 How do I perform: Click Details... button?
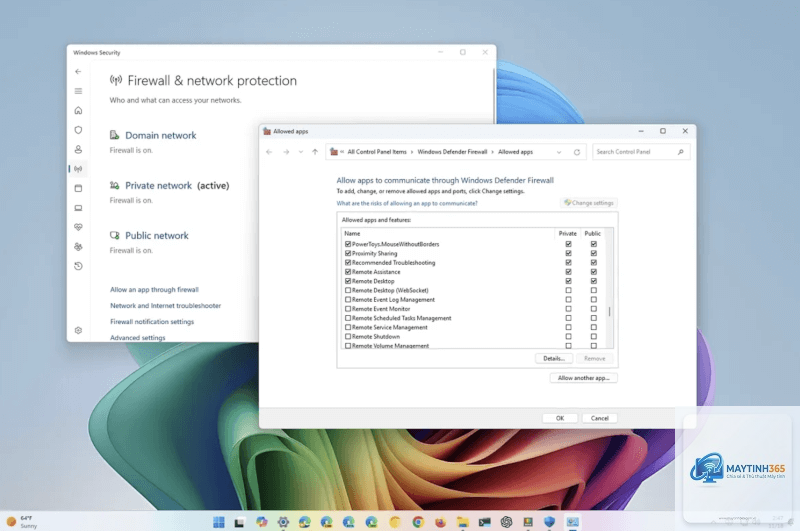(554, 359)
